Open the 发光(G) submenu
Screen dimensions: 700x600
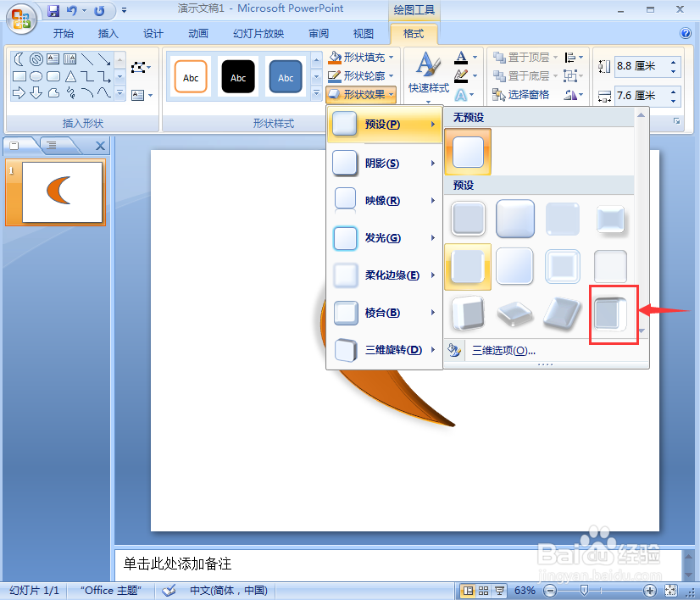(x=385, y=237)
